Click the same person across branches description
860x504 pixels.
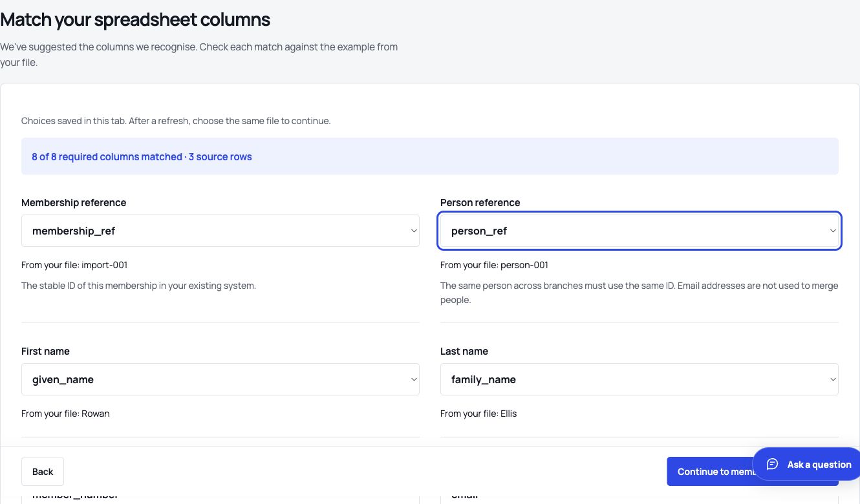[x=640, y=293]
